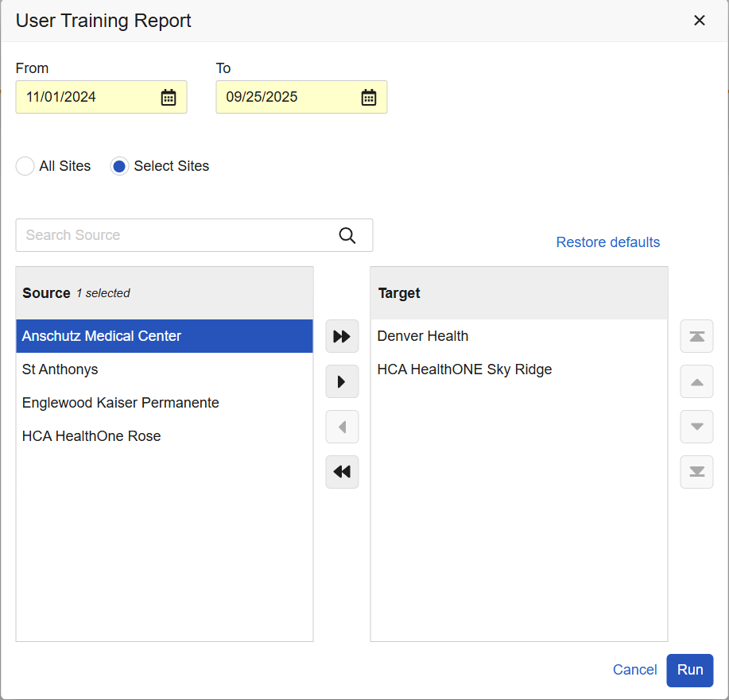Image resolution: width=729 pixels, height=700 pixels.
Task: Select St Anthonys in Source list
Action: tap(60, 369)
